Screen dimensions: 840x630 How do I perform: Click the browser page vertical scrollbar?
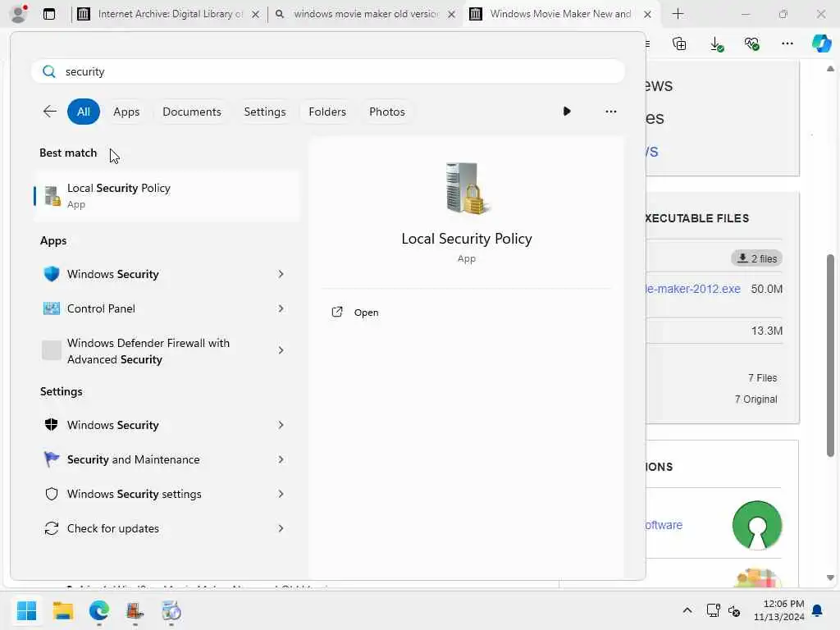point(830,356)
